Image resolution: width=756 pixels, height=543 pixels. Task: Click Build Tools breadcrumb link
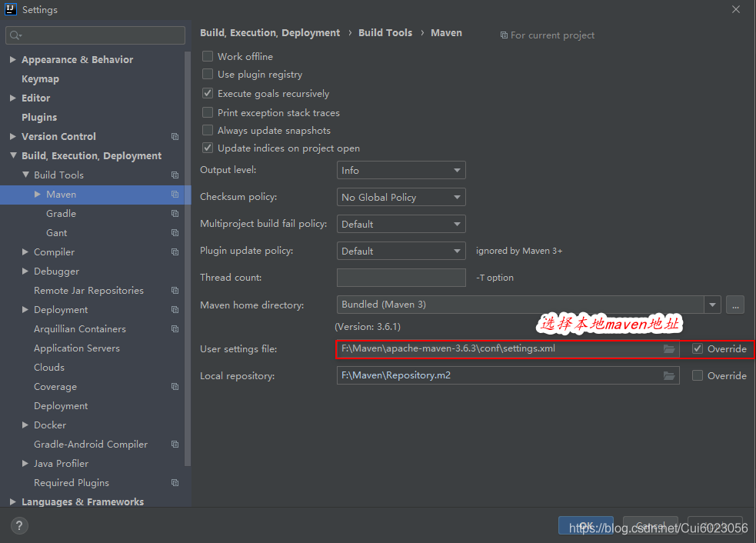click(385, 33)
